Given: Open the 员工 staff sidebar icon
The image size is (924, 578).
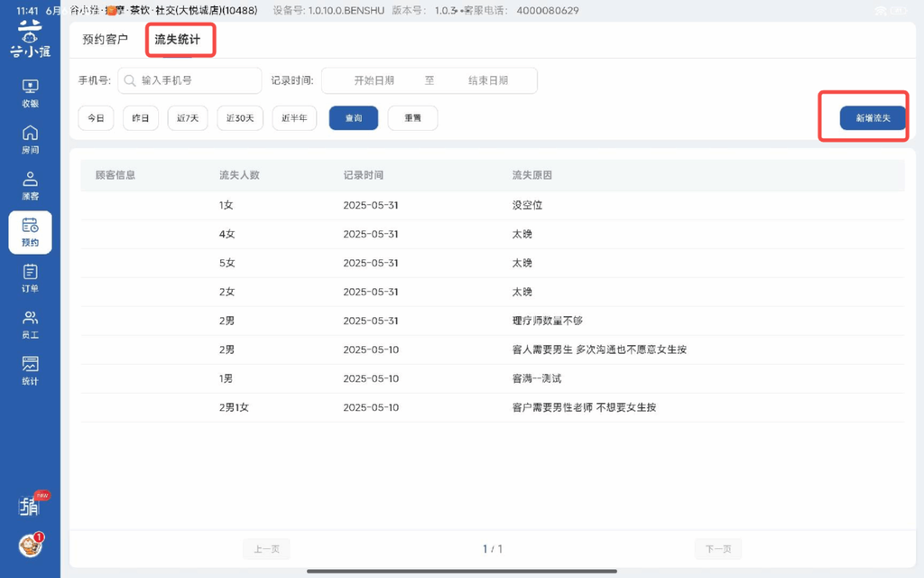Looking at the screenshot, I should coord(30,325).
